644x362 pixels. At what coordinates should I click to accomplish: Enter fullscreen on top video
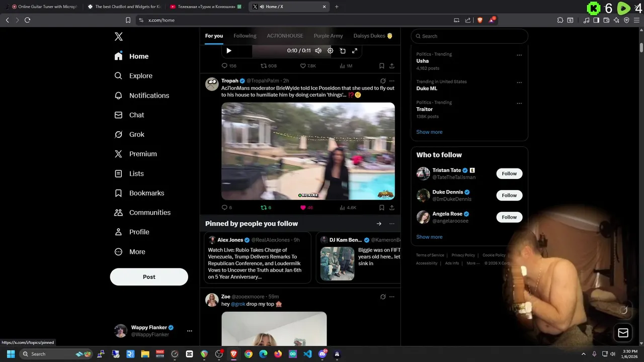pyautogui.click(x=355, y=51)
